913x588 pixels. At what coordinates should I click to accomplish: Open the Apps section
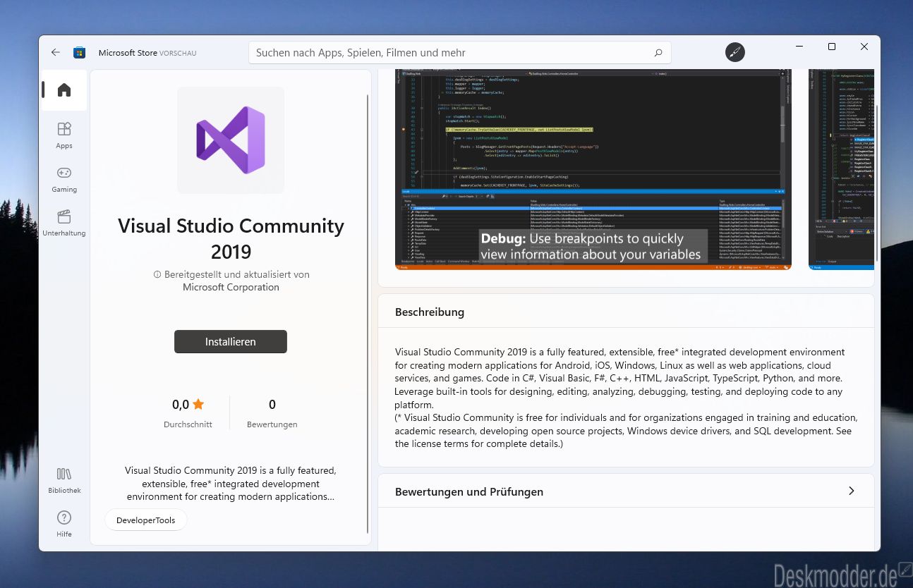tap(64, 135)
